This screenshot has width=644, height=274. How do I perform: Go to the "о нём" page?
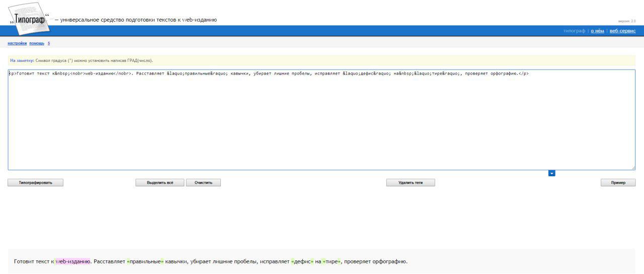pyautogui.click(x=597, y=31)
